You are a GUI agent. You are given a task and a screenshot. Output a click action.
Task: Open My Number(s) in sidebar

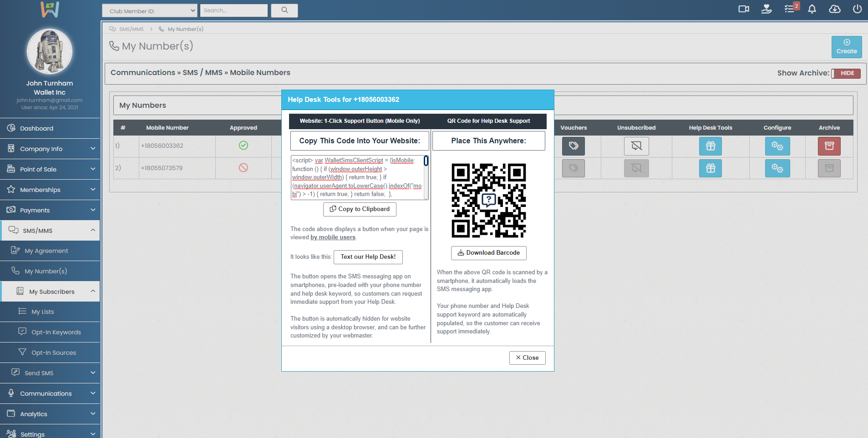50,271
